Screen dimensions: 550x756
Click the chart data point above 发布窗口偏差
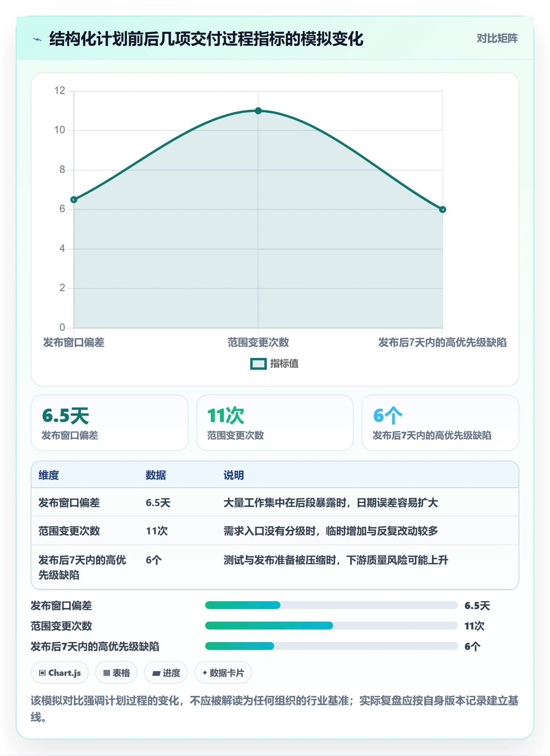click(74, 200)
